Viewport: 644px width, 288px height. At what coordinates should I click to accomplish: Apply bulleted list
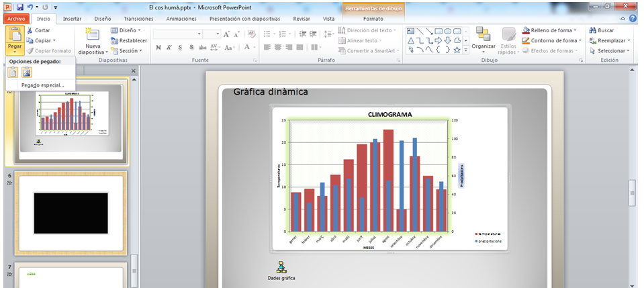coord(269,34)
